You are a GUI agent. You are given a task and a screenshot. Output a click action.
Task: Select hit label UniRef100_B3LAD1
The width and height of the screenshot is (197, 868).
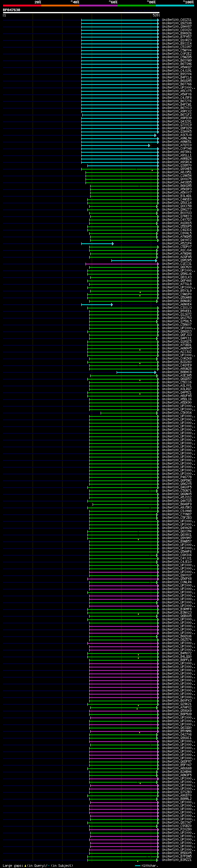coord(176,196)
